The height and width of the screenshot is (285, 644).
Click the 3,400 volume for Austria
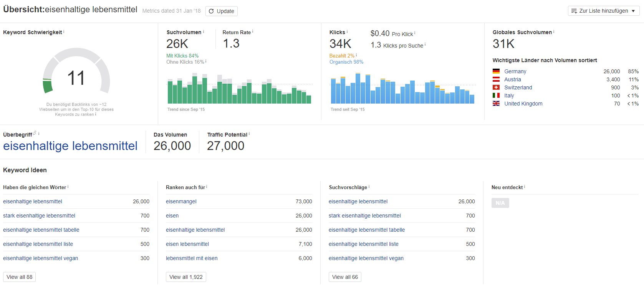coord(613,79)
